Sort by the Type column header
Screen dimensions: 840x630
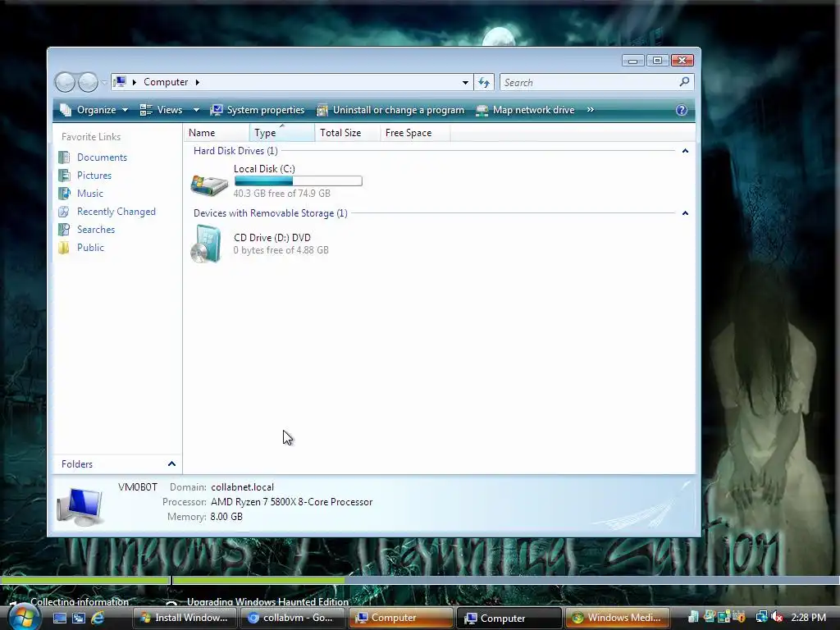pos(282,133)
